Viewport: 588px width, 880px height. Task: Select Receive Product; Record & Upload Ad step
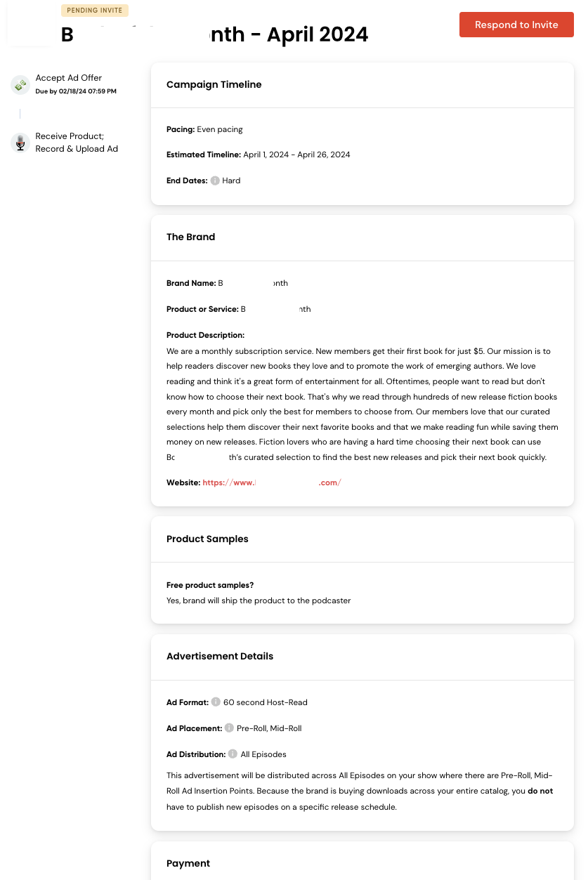(x=77, y=143)
